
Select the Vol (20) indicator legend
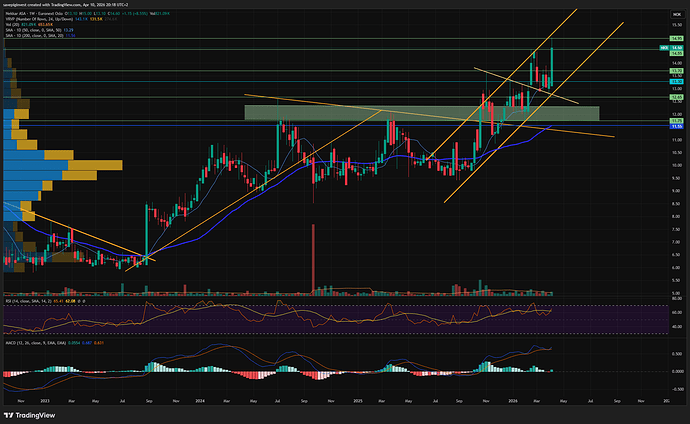click(x=14, y=27)
